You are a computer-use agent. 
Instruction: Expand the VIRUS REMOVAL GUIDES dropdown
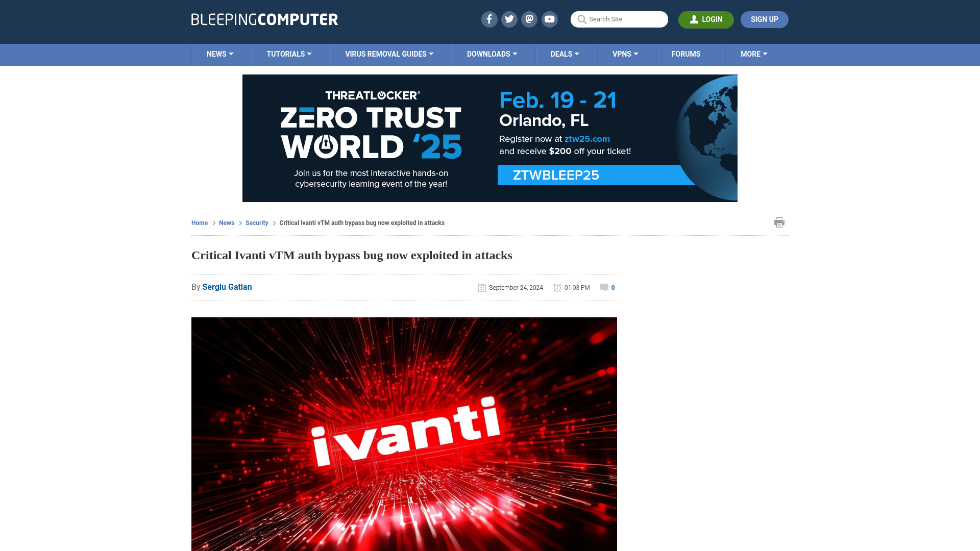click(389, 54)
